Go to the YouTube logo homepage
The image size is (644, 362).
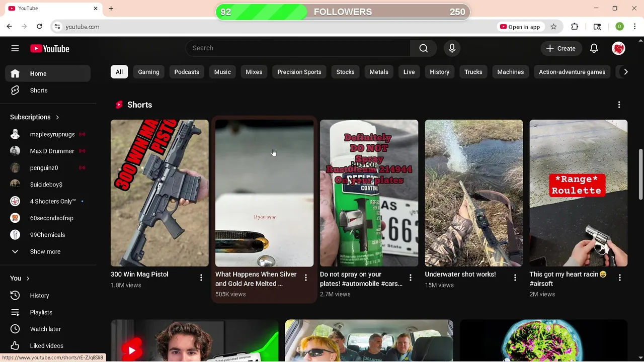[x=49, y=48]
